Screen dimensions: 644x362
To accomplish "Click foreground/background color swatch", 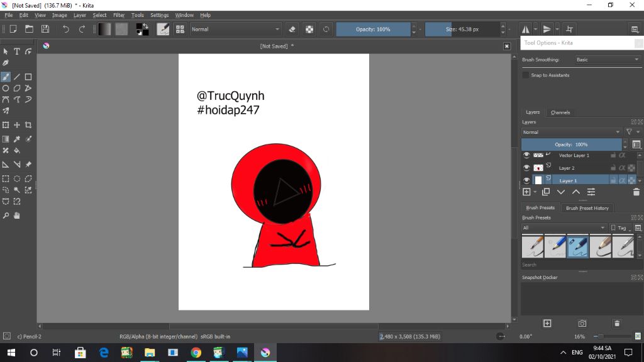I will pyautogui.click(x=142, y=29).
